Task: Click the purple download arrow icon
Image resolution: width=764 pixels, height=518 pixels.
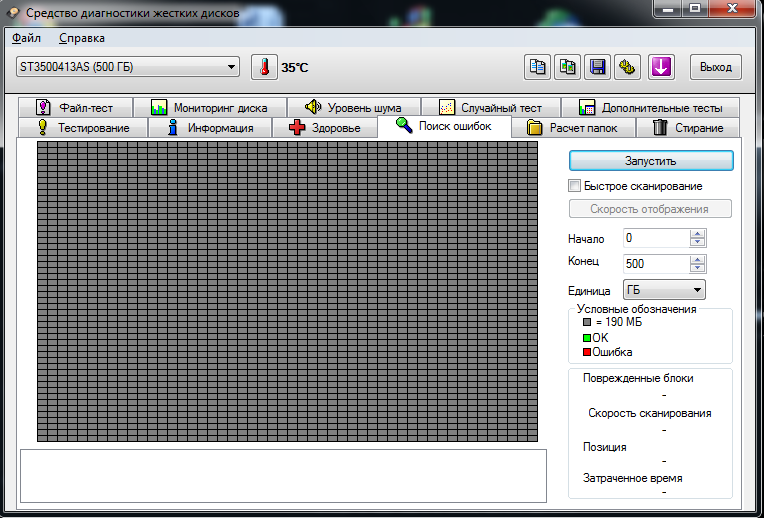Action: tap(661, 67)
